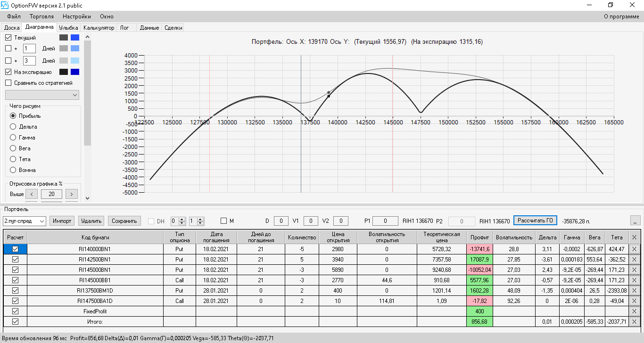Open the Торговля menu
This screenshot has width=644, height=343.
41,16
